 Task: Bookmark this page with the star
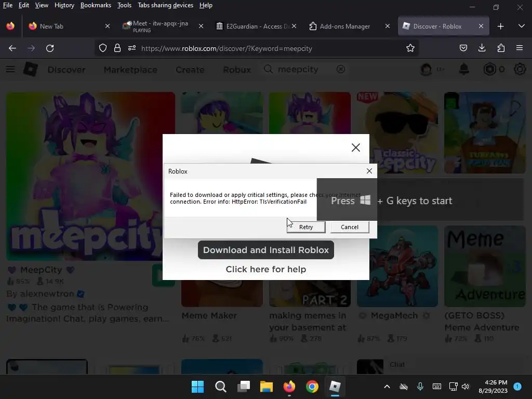click(410, 48)
